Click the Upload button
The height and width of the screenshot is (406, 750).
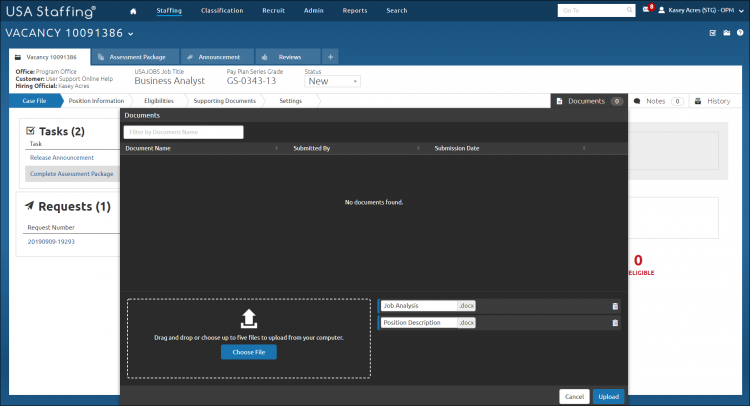click(608, 396)
